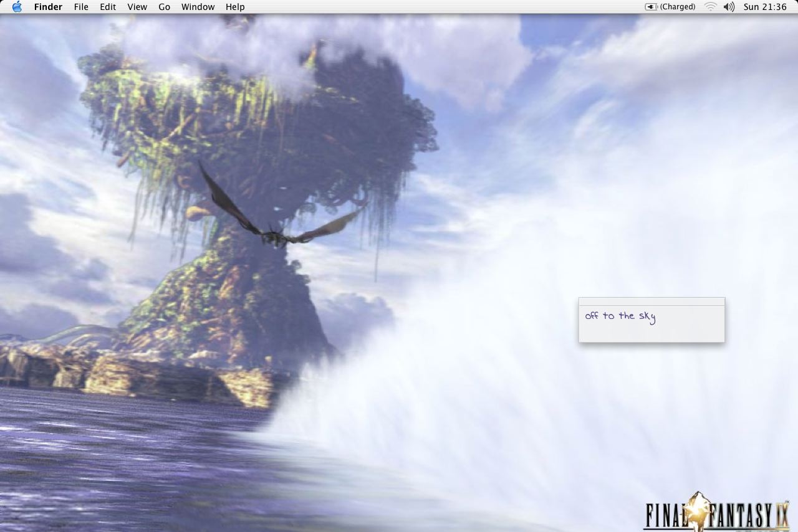798x532 pixels.
Task: Open the Window menu
Action: (198, 7)
